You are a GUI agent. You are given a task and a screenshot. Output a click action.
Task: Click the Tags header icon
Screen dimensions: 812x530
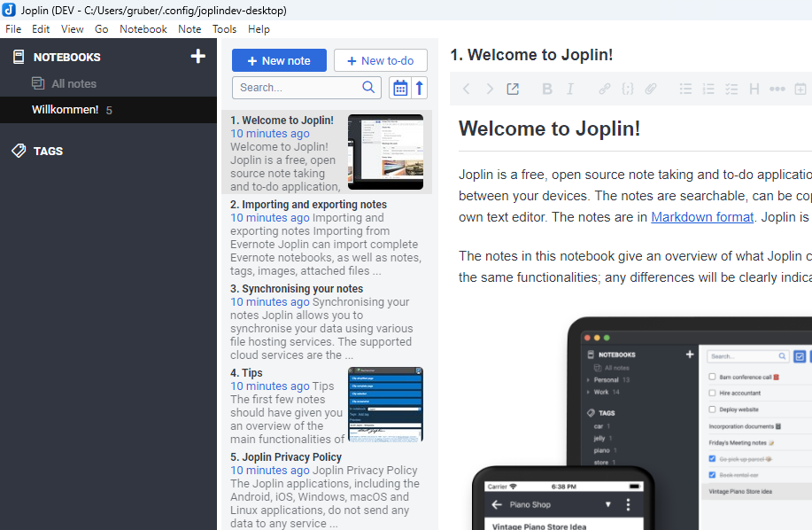[x=19, y=151]
